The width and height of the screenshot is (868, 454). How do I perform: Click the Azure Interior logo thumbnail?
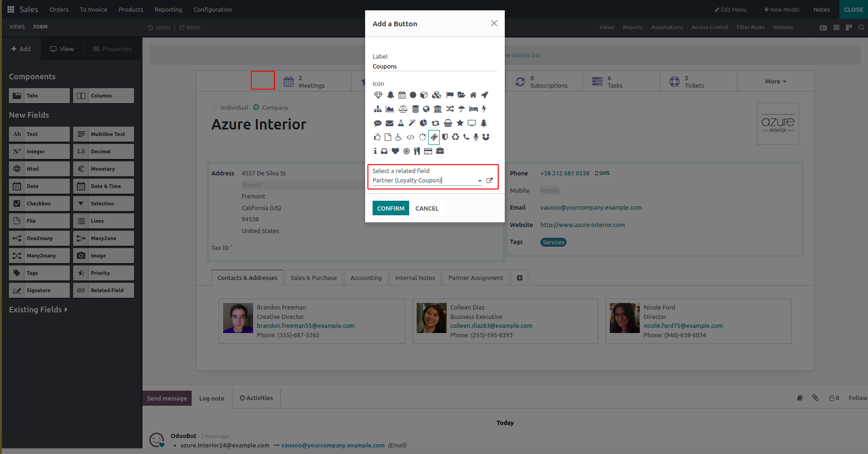coord(778,124)
